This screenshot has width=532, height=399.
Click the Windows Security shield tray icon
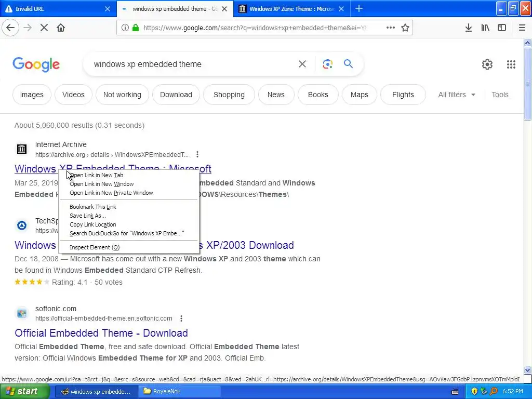pyautogui.click(x=474, y=391)
